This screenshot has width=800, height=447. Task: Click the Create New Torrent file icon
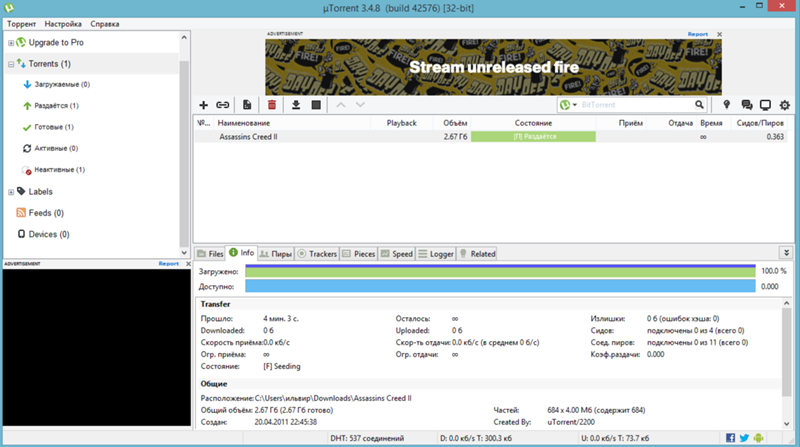[247, 104]
